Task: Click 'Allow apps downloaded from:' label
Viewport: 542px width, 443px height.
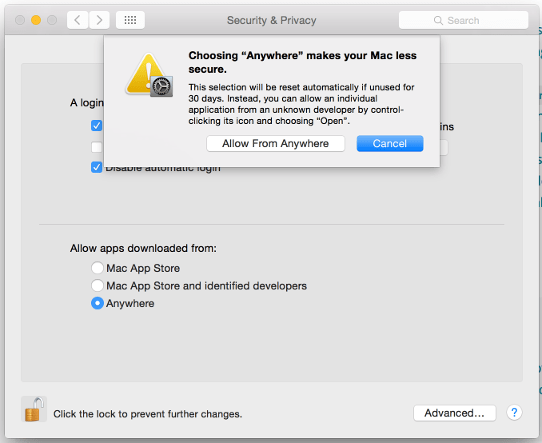Action: point(143,248)
